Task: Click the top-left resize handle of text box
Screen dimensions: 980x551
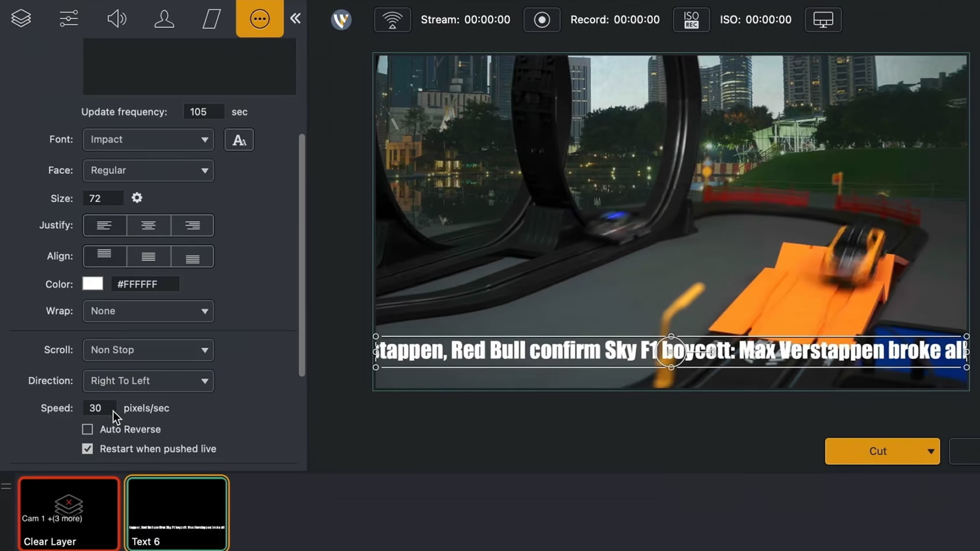Action: click(x=376, y=336)
